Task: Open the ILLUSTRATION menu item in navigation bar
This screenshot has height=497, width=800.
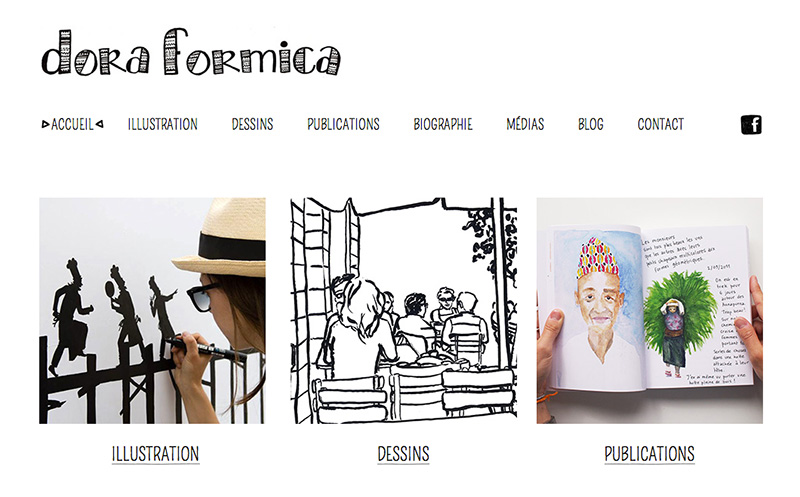Action: tap(163, 124)
